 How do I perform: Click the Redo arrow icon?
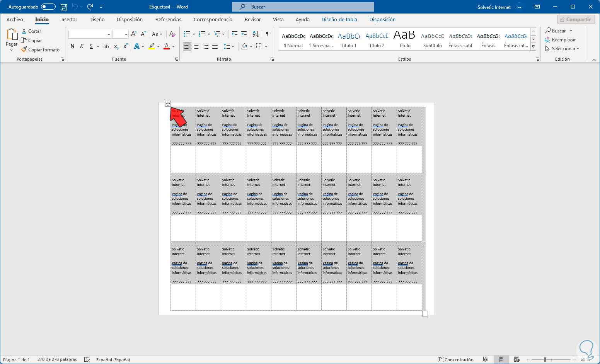(90, 7)
